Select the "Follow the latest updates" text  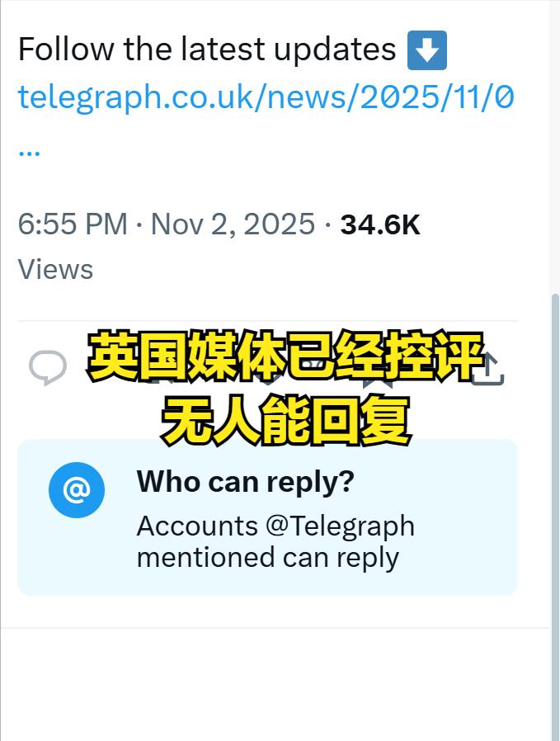(207, 50)
